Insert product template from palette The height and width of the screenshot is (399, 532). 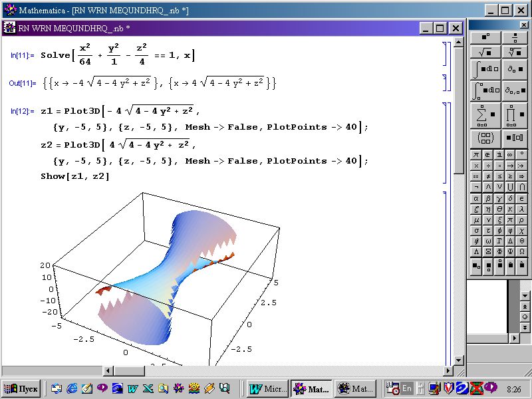tap(515, 115)
